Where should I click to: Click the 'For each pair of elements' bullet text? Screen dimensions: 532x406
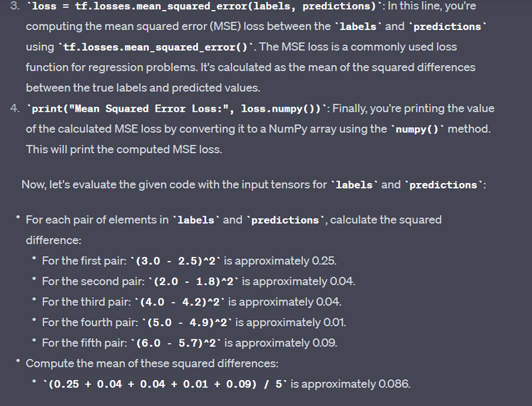pyautogui.click(x=234, y=230)
